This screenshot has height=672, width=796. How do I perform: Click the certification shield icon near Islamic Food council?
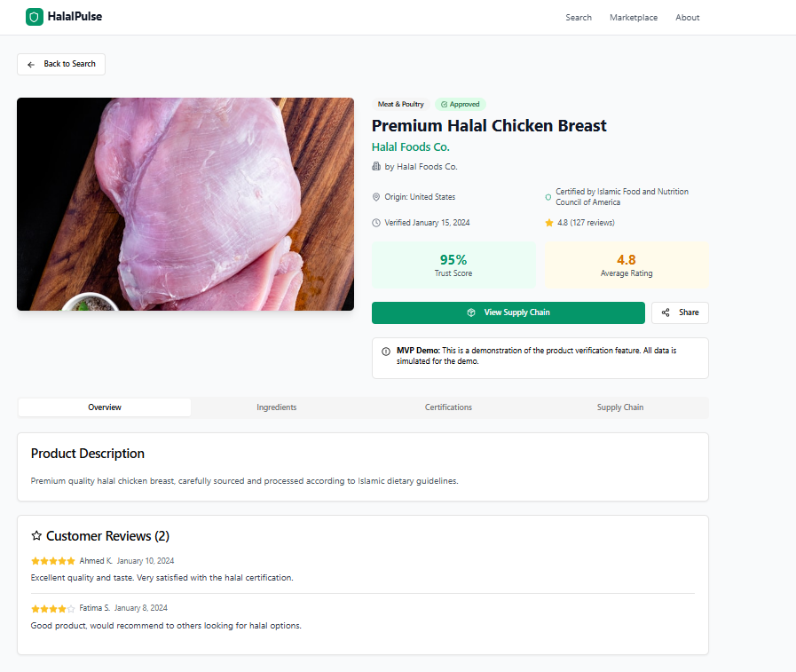coord(548,196)
